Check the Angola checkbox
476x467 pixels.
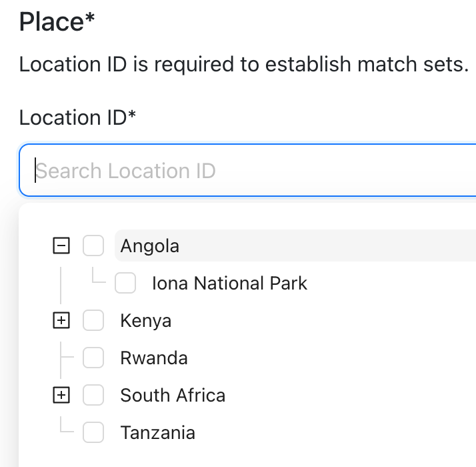click(93, 246)
